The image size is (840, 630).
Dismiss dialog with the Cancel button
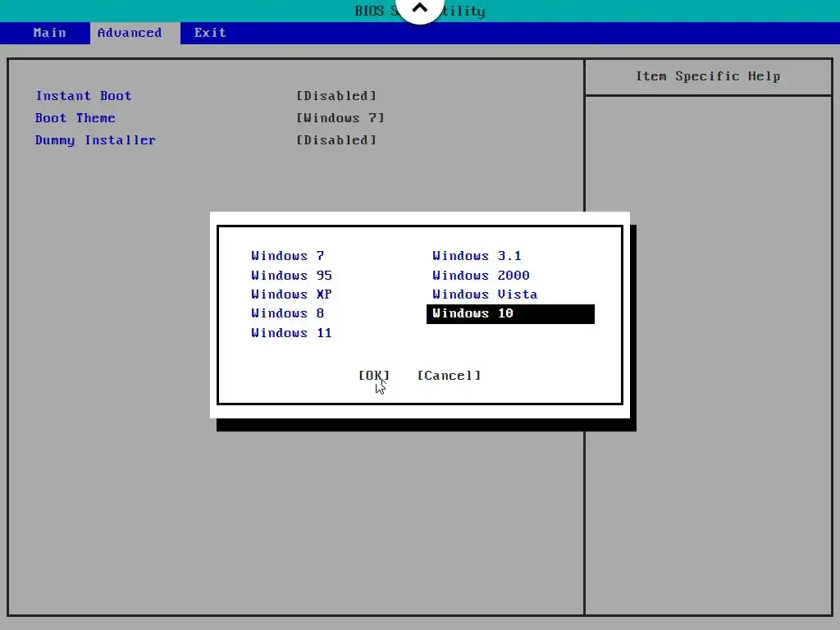pyautogui.click(x=449, y=376)
